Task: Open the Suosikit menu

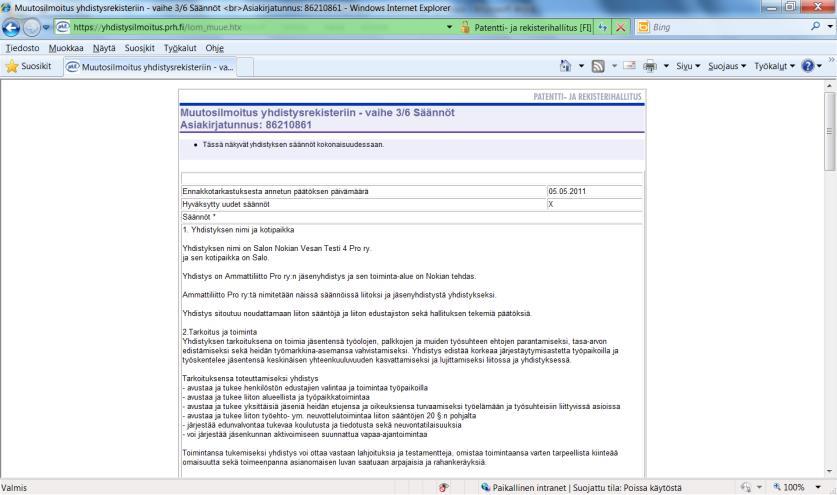Action: (140, 48)
